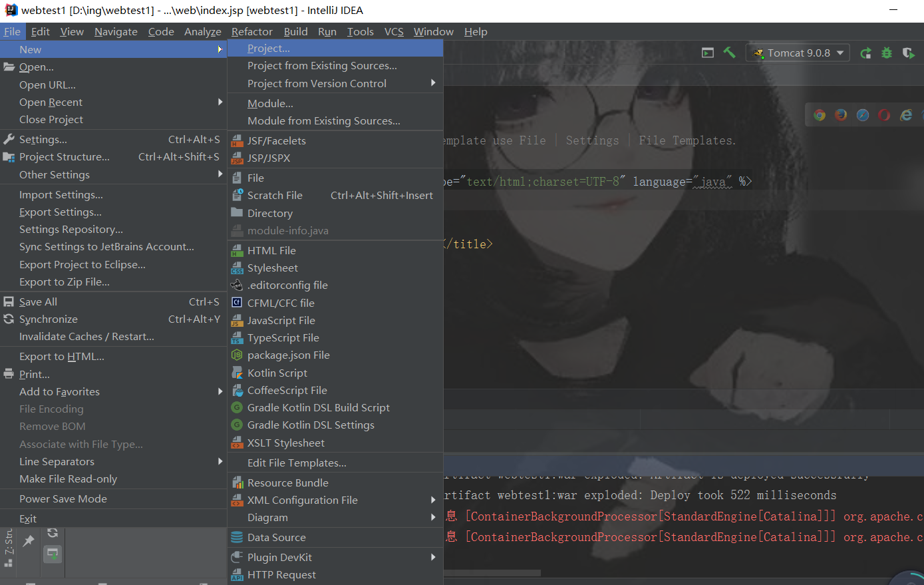Image resolution: width=924 pixels, height=585 pixels.
Task: Expand the New submenu arrow
Action: pos(220,49)
